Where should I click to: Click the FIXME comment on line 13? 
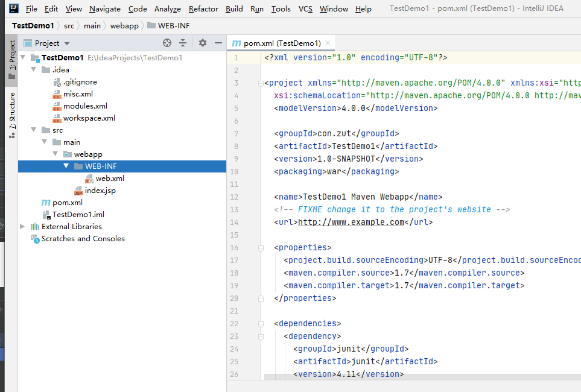tap(392, 209)
